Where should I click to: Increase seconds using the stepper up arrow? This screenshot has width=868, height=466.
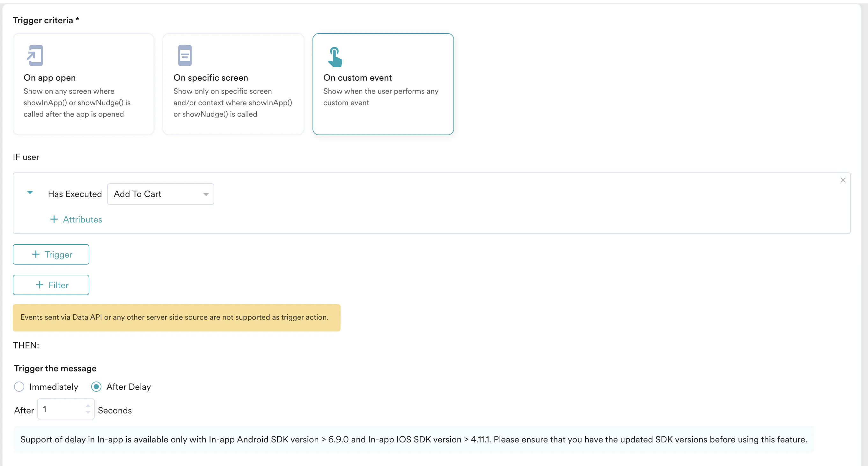click(88, 406)
